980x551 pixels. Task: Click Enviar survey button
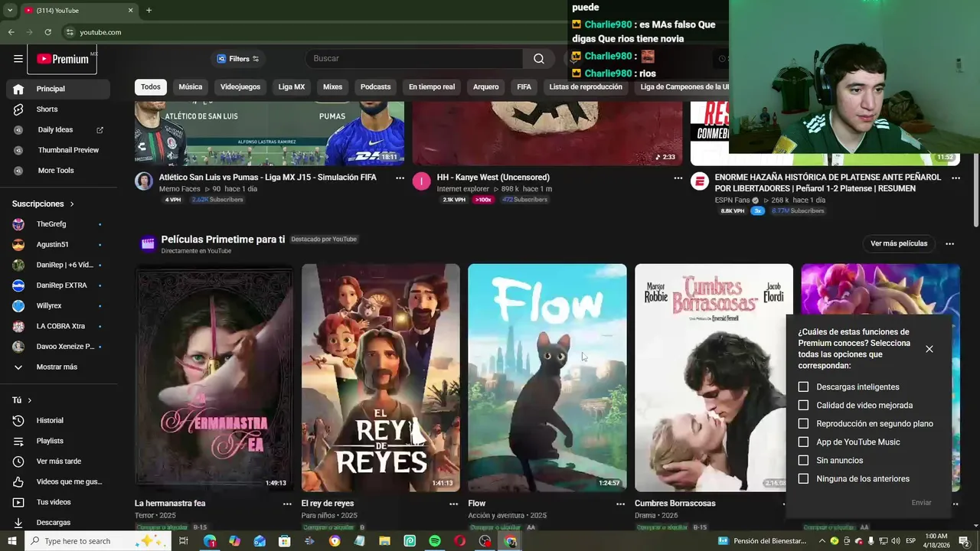click(921, 503)
